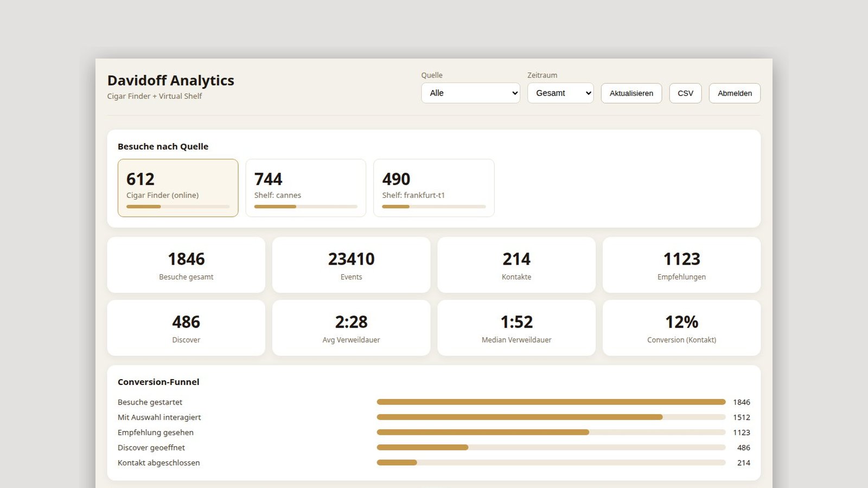Click the 12% Conversion (Kontakt) card
The height and width of the screenshot is (488, 868).
pos(682,328)
